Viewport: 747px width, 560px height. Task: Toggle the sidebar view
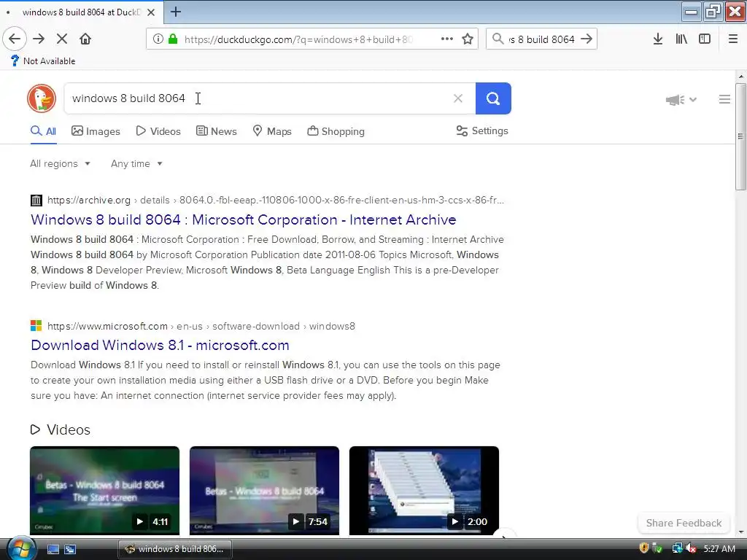(705, 39)
